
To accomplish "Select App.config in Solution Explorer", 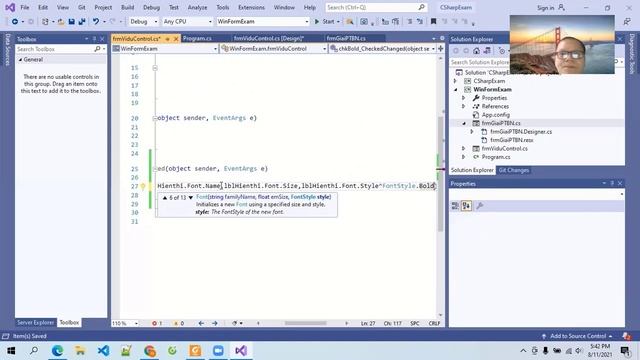I will tap(496, 115).
